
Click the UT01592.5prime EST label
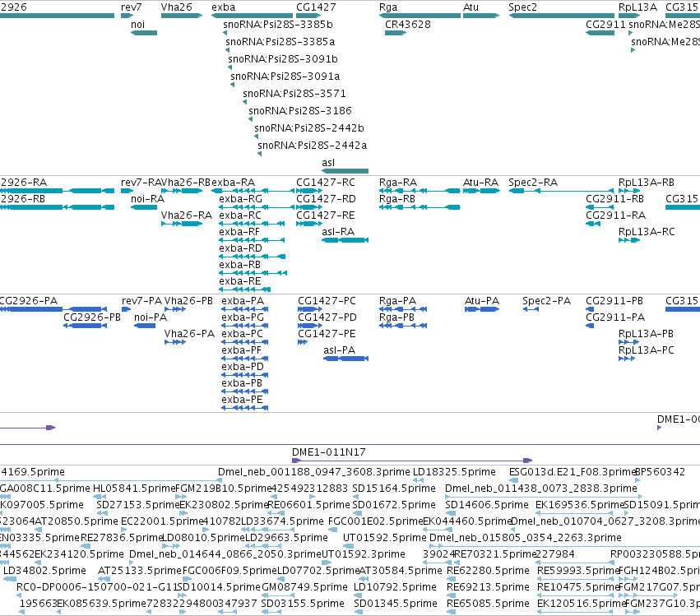(x=384, y=538)
